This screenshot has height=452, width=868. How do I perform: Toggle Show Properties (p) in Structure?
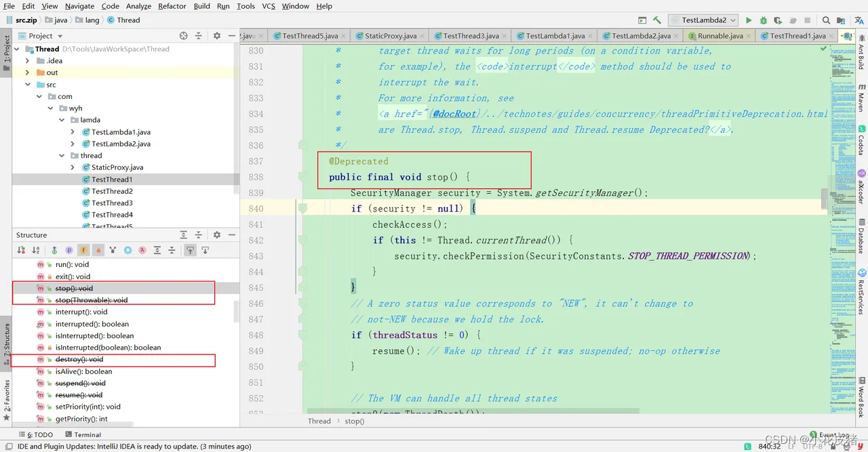point(69,250)
